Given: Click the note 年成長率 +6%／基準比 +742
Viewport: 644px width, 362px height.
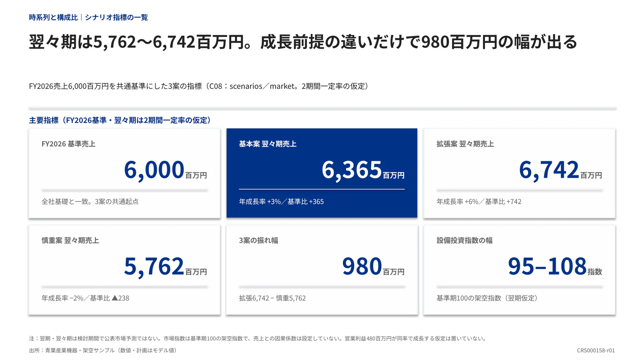Looking at the screenshot, I should pos(479,202).
